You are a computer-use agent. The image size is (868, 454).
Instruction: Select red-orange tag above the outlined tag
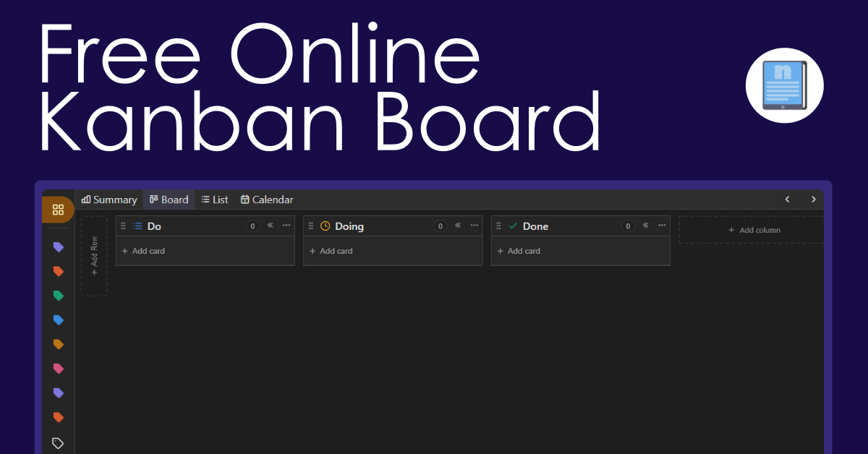pyautogui.click(x=59, y=417)
